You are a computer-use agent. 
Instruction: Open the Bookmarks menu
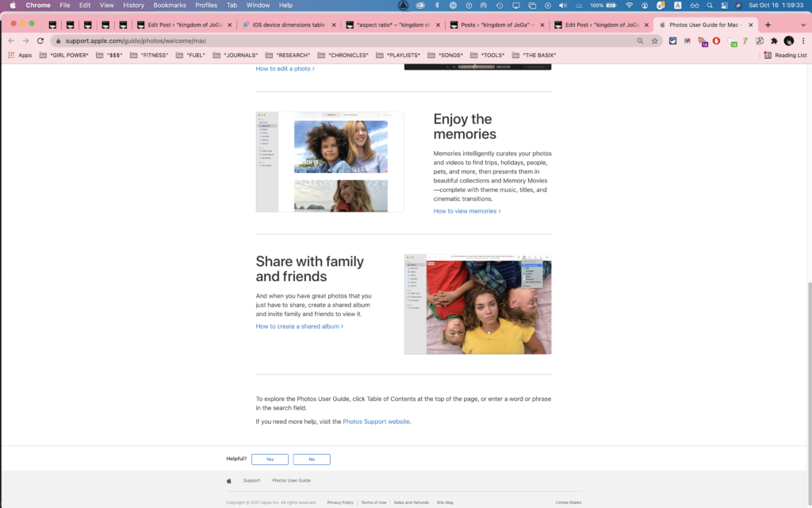pos(170,6)
